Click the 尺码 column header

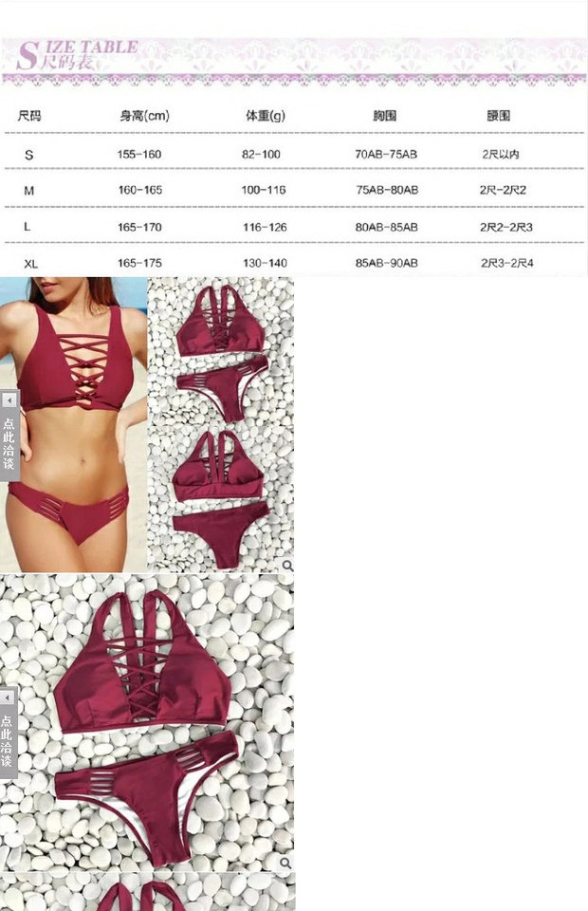[x=29, y=116]
